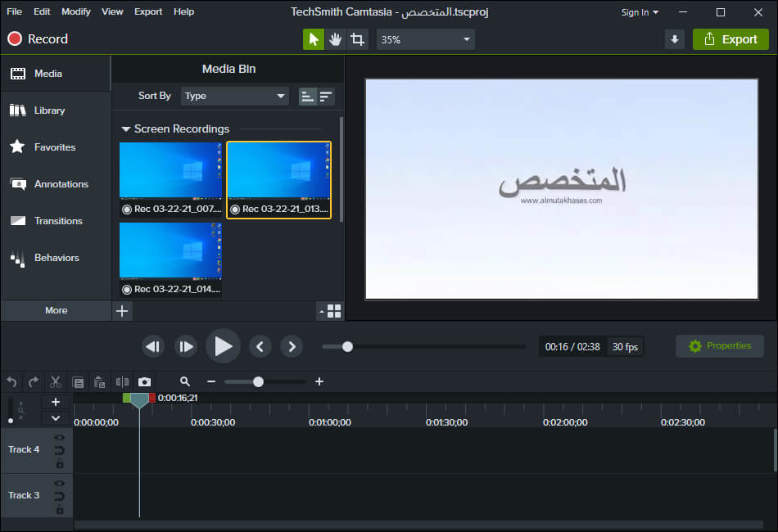Hide Track 3 with eye icon
The width and height of the screenshot is (778, 532).
tap(60, 483)
